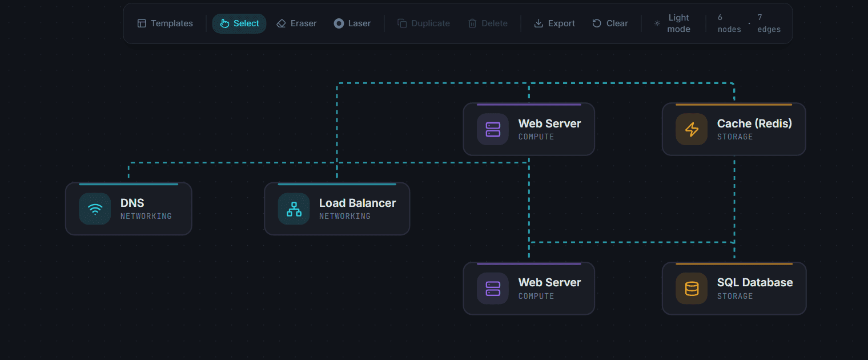Click the Cache (Redis) lightning icon
This screenshot has height=360, width=868.
point(692,129)
